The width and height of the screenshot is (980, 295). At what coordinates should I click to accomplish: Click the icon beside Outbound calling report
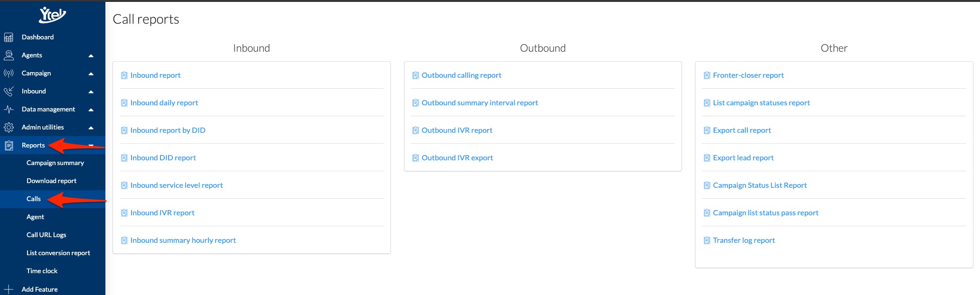(415, 75)
